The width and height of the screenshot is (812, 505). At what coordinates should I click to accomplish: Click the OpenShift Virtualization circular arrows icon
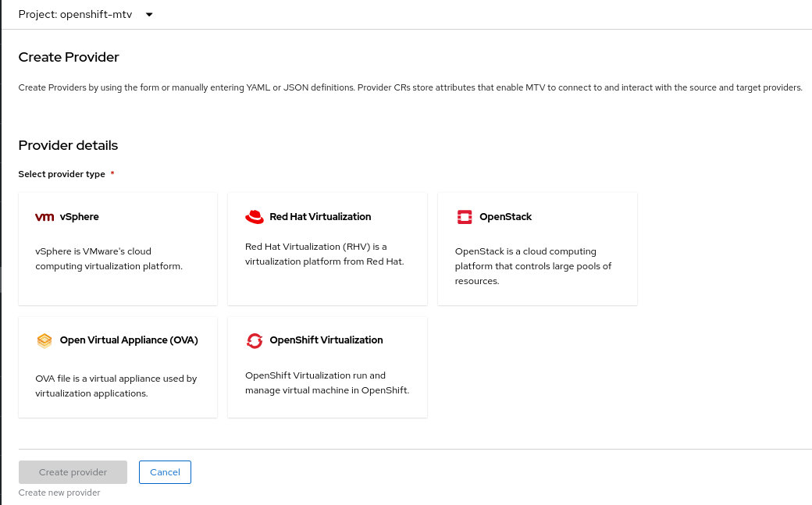(254, 340)
